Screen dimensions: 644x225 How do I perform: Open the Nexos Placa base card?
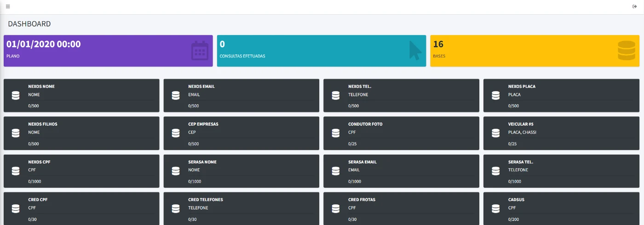click(x=561, y=95)
